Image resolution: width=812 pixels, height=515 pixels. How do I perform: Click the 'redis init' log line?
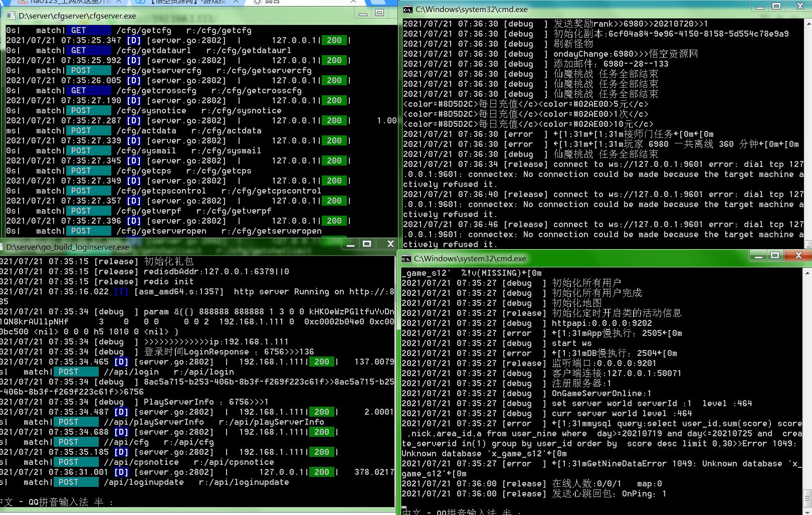click(97, 282)
